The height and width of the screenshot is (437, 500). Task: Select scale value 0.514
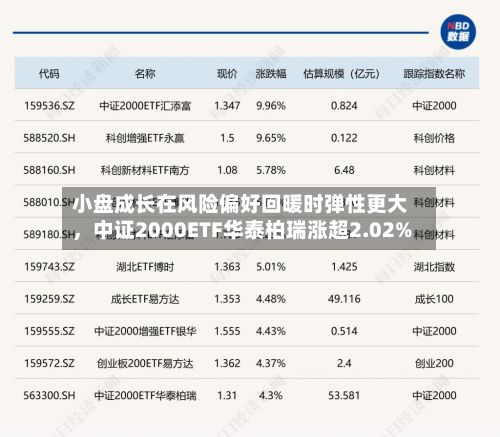click(x=344, y=331)
